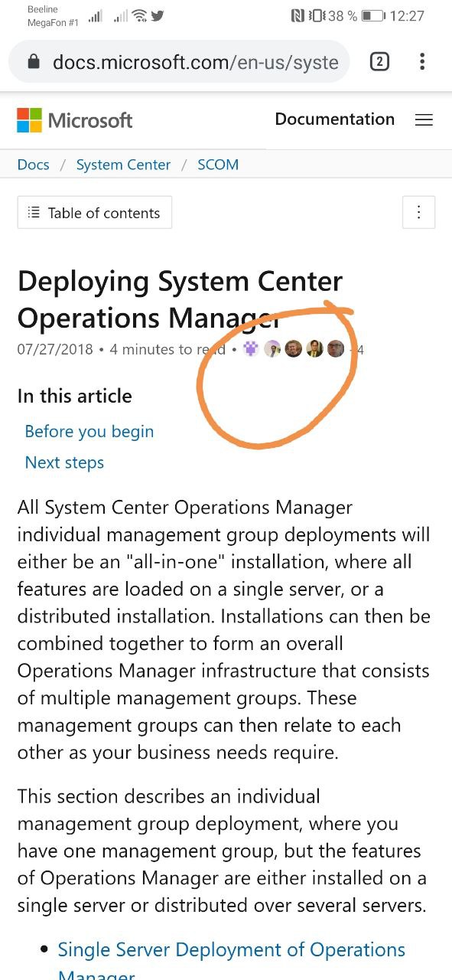
Task: Tap the purple pixel-pattern contributor avatar
Action: coord(251,349)
